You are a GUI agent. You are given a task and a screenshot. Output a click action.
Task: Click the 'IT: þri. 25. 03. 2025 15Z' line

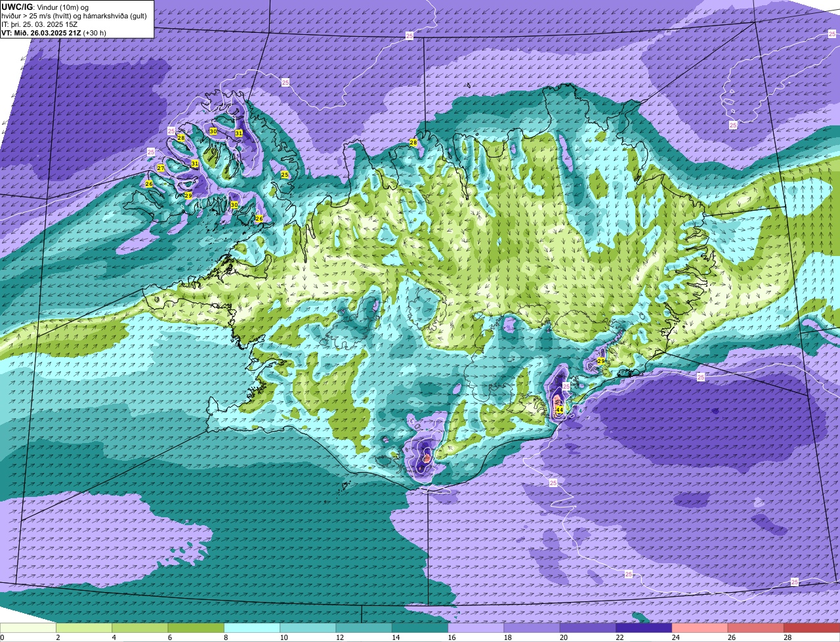click(39, 24)
